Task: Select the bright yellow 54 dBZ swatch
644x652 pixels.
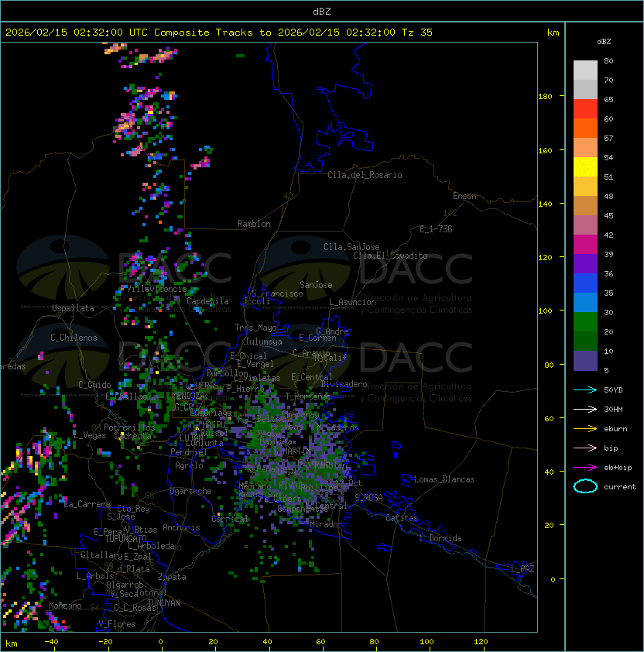Action: (585, 167)
